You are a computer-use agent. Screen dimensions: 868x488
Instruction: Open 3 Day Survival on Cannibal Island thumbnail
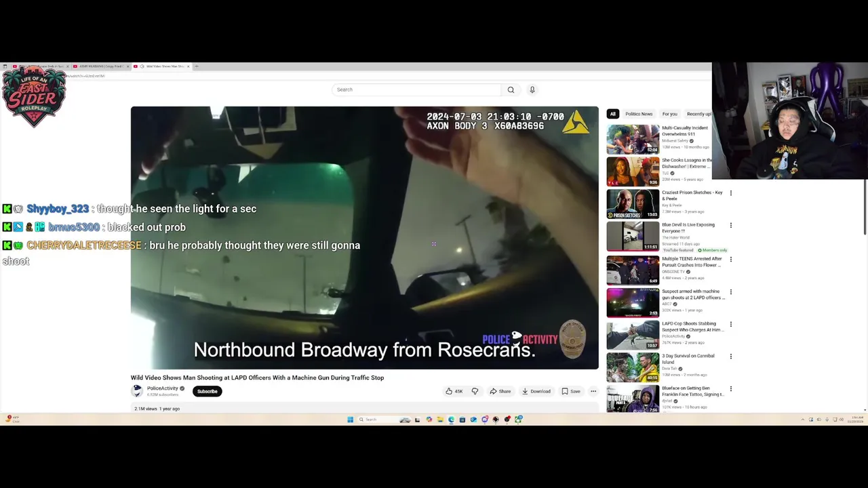(633, 368)
